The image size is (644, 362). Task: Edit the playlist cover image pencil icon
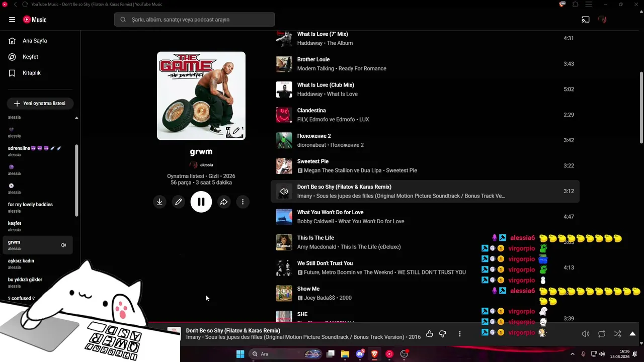[x=236, y=131]
